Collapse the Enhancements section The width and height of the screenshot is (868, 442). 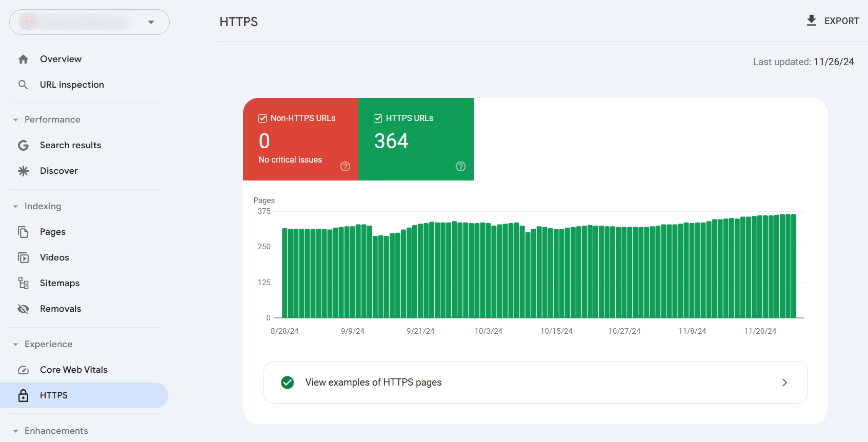point(15,431)
